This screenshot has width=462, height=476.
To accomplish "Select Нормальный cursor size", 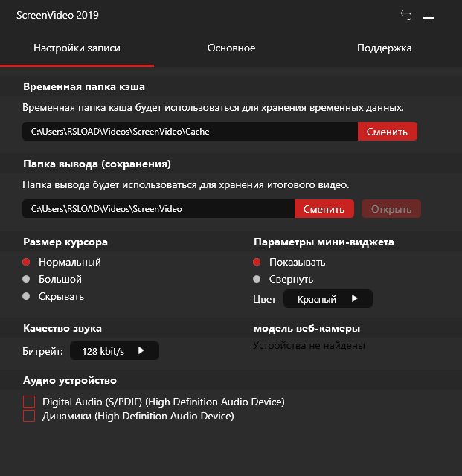I will [x=26, y=262].
